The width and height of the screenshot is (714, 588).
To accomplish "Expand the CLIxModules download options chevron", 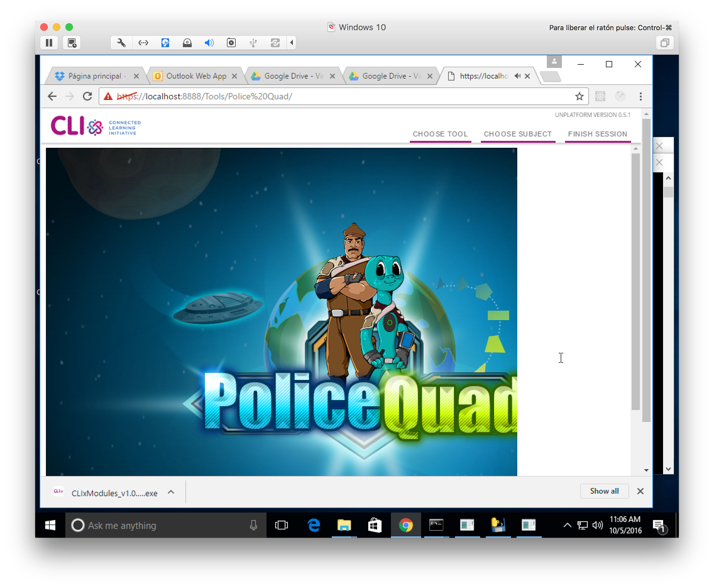I will click(171, 492).
